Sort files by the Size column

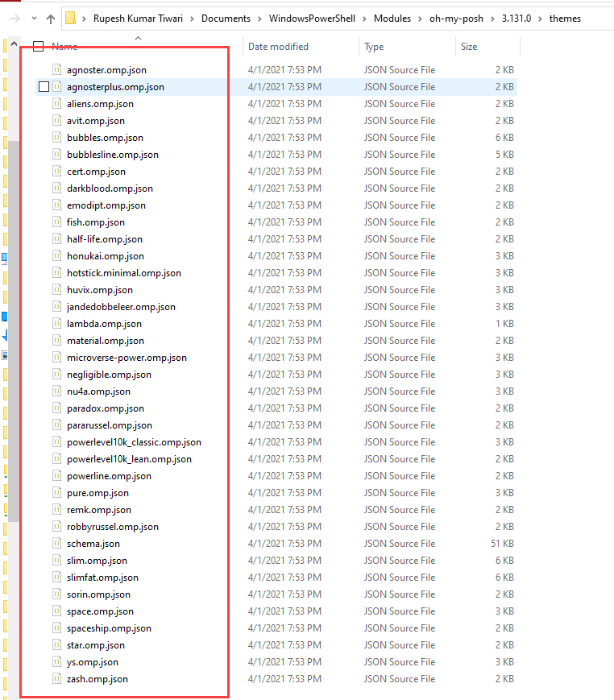point(469,47)
